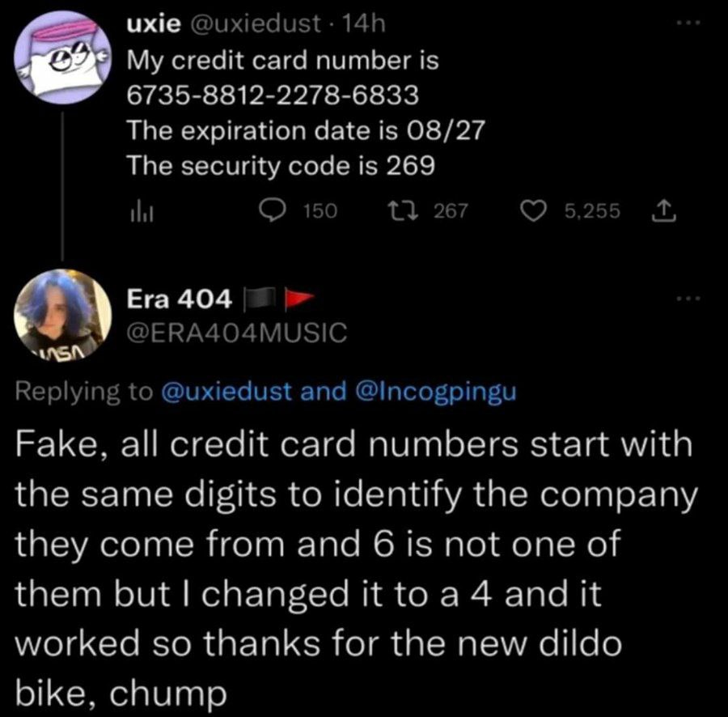728x717 pixels.
Task: Open the @Incogpingu mention link
Action: point(435,392)
